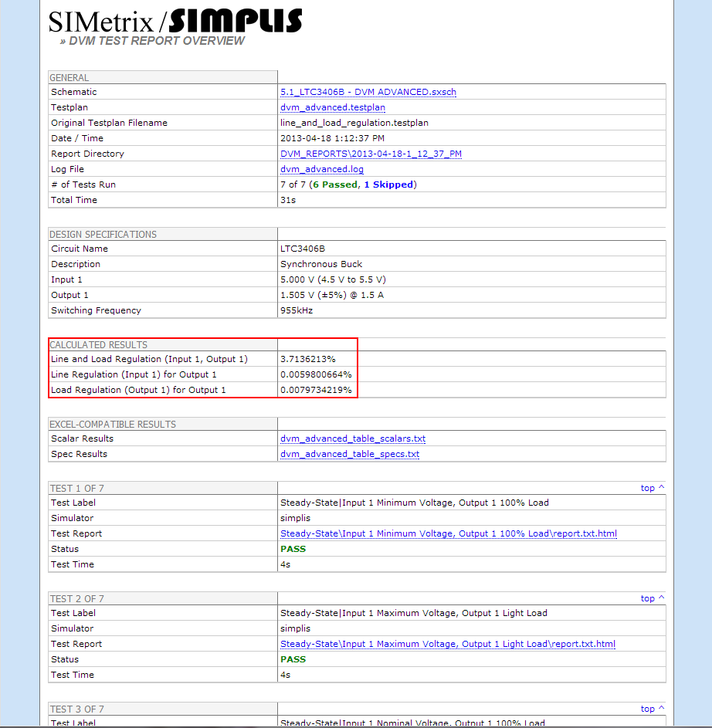Open the DVM_REPORTS report directory link
The image size is (712, 728).
click(x=371, y=154)
